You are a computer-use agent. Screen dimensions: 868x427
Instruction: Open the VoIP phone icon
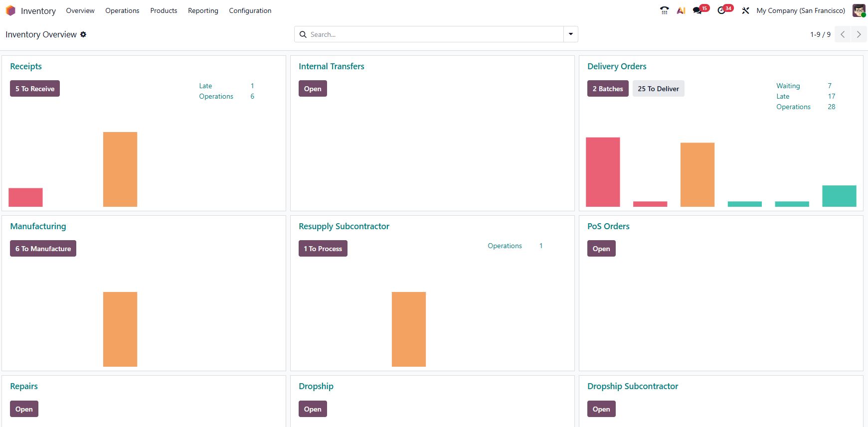coord(664,10)
